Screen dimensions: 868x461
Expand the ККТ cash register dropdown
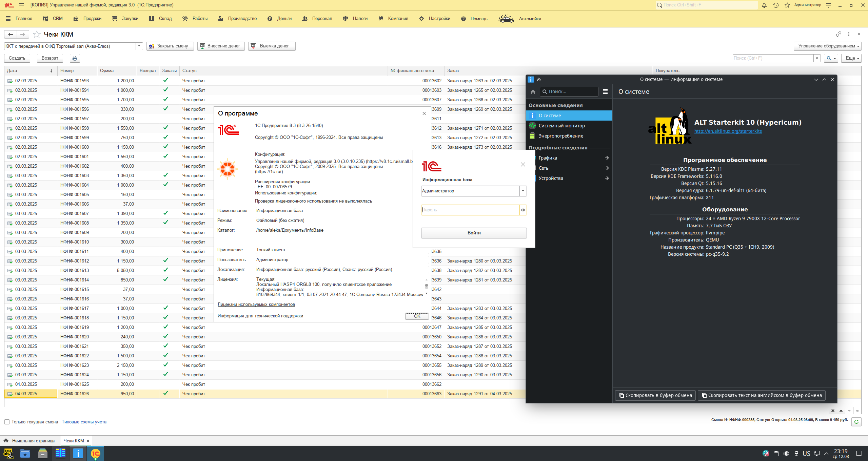pos(139,46)
